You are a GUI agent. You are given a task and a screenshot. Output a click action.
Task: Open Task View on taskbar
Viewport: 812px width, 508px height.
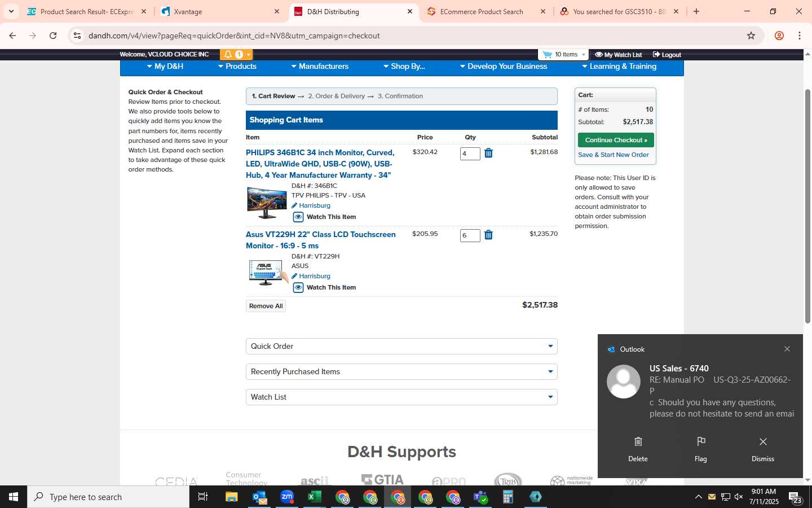pyautogui.click(x=203, y=497)
